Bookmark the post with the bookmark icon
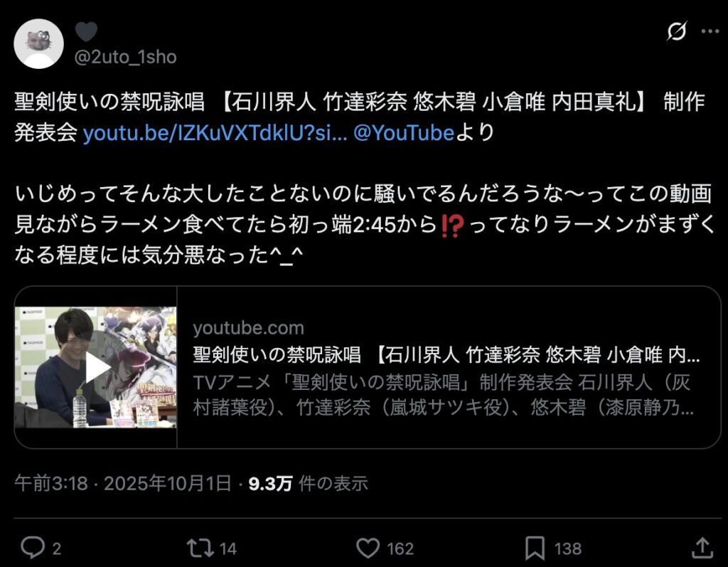 coord(535,549)
